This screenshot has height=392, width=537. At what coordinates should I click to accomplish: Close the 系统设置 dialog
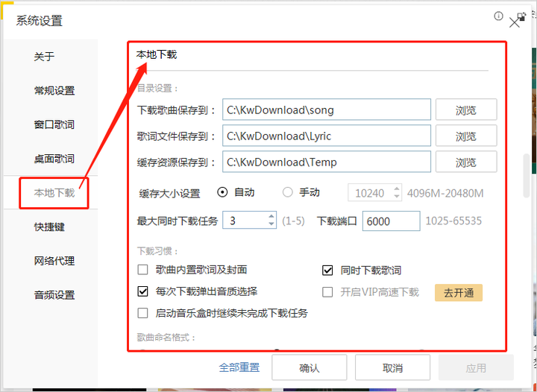pos(515,23)
